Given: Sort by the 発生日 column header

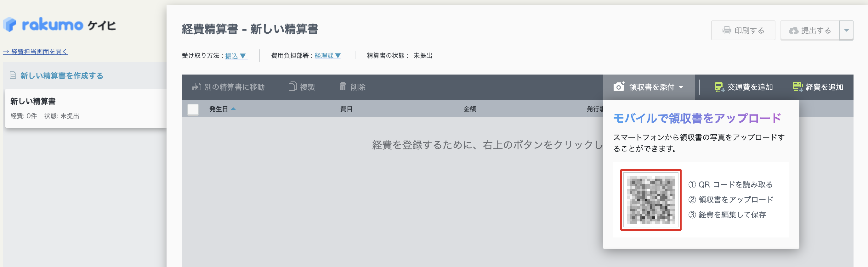Looking at the screenshot, I should (x=219, y=109).
